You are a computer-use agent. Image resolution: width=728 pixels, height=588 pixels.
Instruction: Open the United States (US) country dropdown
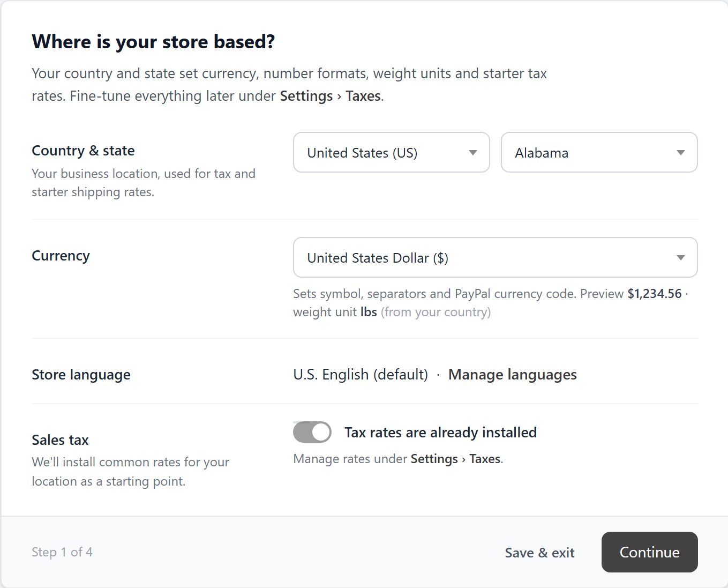[391, 152]
